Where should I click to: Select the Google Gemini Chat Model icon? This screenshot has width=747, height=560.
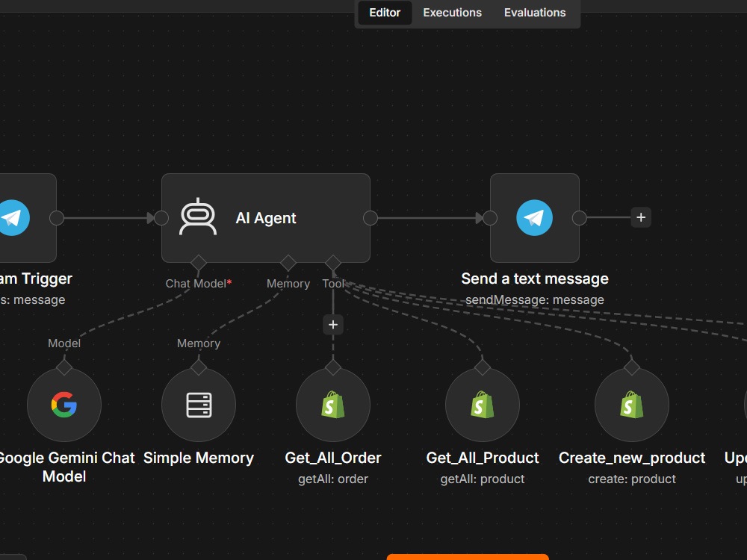(x=63, y=405)
